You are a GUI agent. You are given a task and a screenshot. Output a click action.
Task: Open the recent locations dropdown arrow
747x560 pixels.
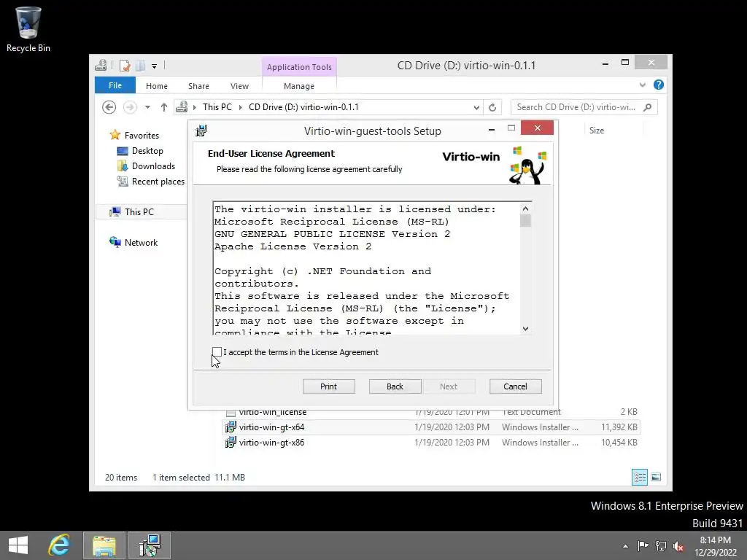coord(147,107)
